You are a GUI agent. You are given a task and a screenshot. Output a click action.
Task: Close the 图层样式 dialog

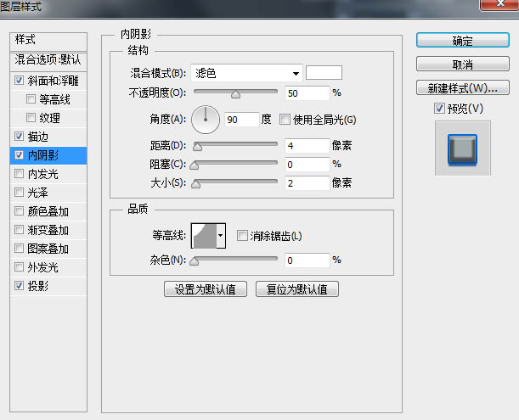coord(499,4)
